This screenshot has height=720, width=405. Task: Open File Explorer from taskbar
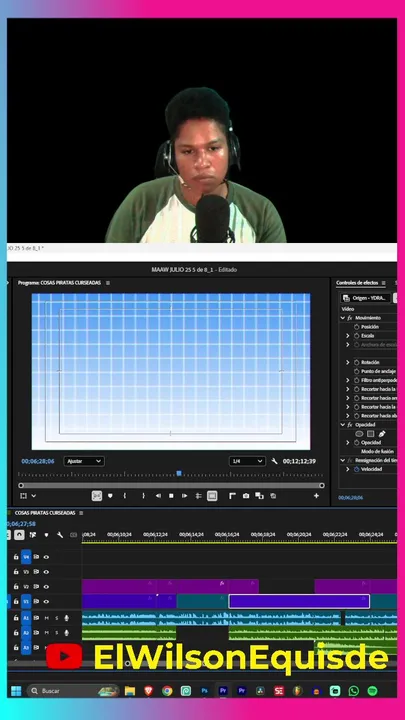coord(130,691)
